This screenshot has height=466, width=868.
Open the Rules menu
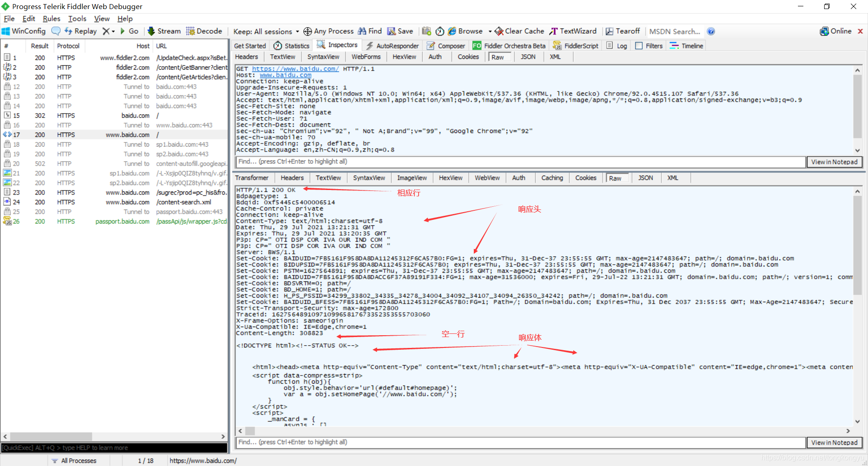tap(52, 19)
